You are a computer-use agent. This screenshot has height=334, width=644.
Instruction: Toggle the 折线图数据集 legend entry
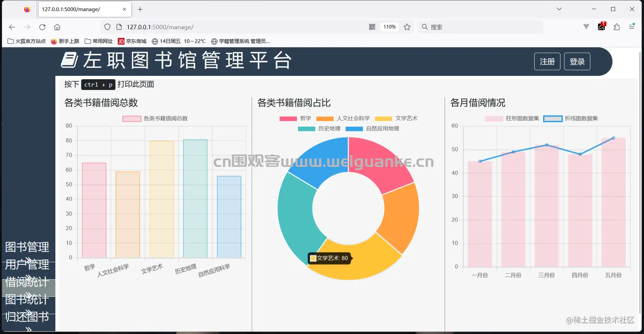click(571, 118)
